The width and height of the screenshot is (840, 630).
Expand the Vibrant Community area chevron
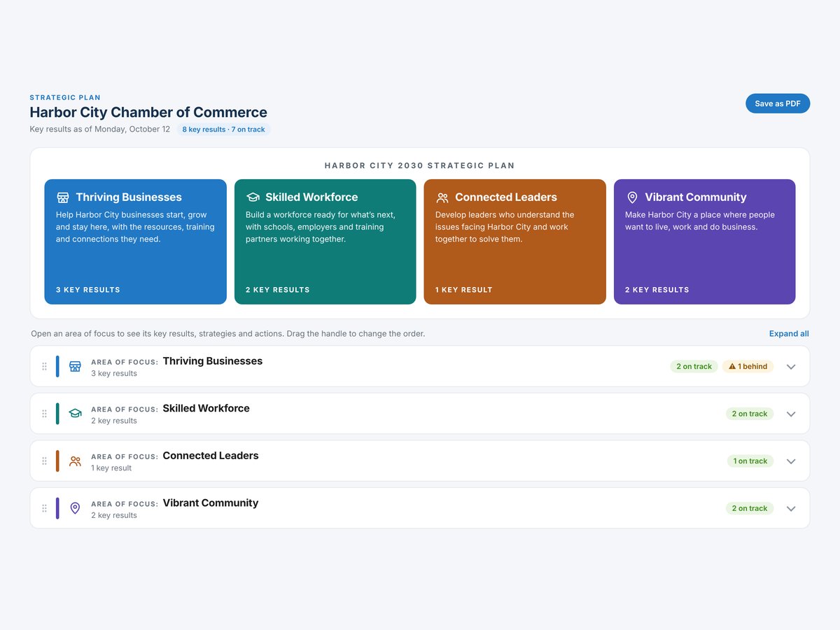point(791,508)
